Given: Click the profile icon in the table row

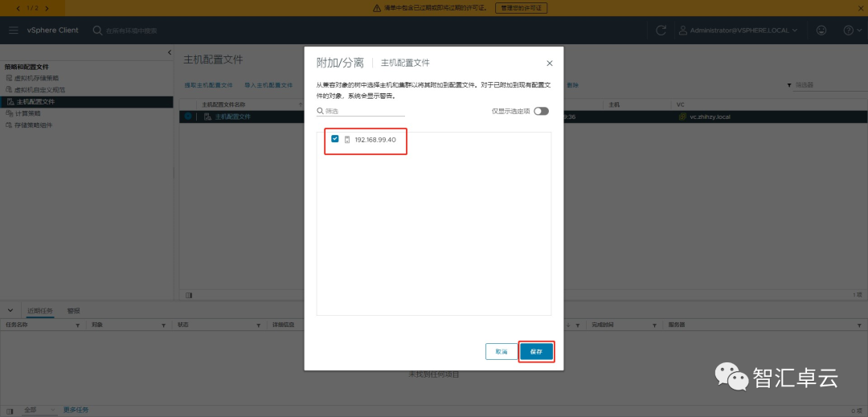Looking at the screenshot, I should coord(207,117).
